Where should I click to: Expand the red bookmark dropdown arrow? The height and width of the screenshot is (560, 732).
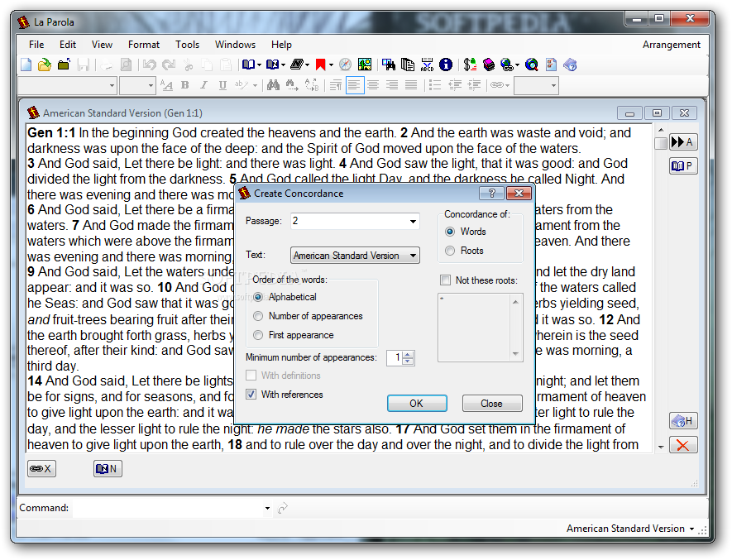tap(331, 65)
